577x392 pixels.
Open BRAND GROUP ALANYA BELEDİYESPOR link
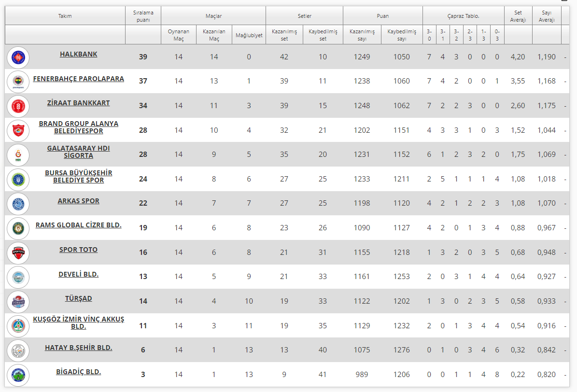(78, 127)
